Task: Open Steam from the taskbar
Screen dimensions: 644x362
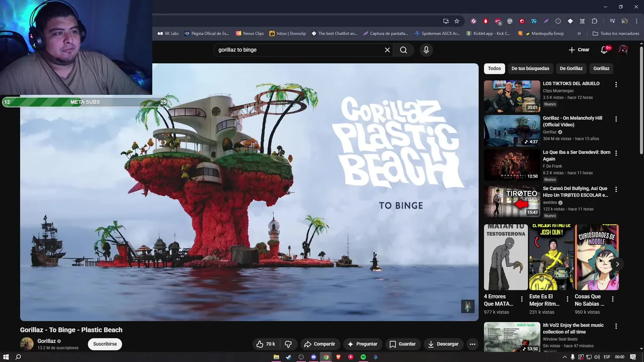Action: coord(289,357)
